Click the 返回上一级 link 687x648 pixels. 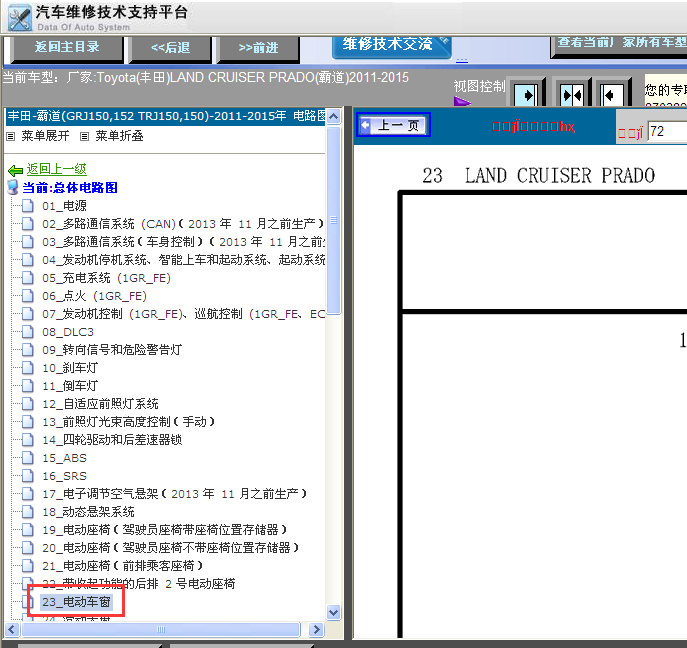pyautogui.click(x=57, y=169)
